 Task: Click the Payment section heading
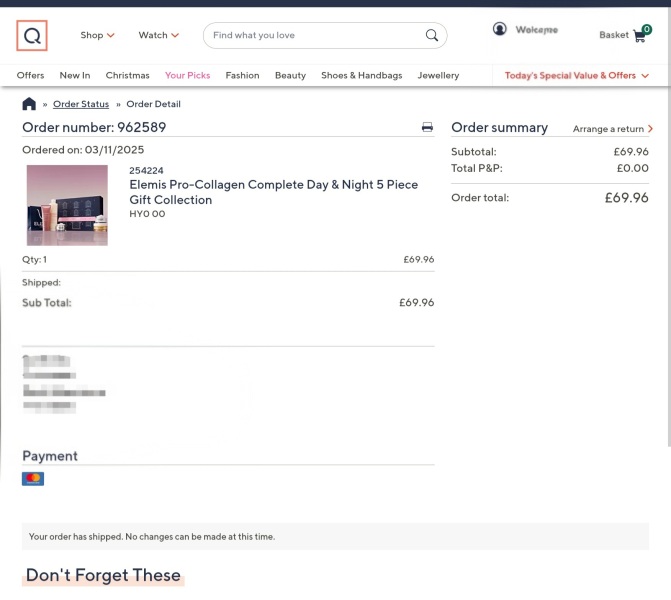pyautogui.click(x=50, y=456)
